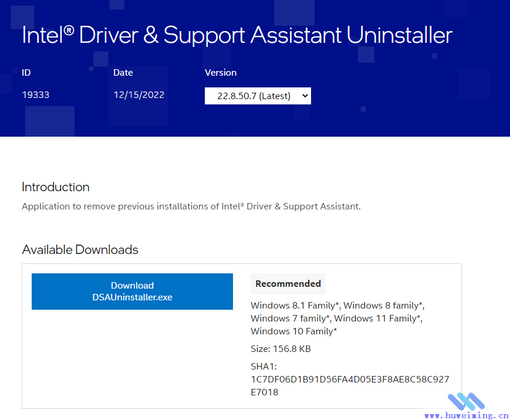This screenshot has height=420, width=510.
Task: Click the blue huweiming watermark logo
Action: pyautogui.click(x=467, y=402)
